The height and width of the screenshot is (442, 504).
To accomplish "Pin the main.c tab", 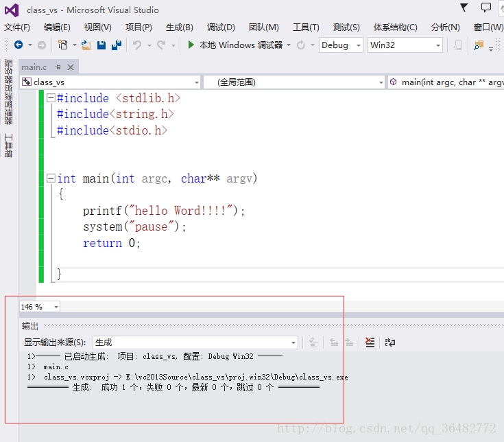I will pyautogui.click(x=58, y=67).
